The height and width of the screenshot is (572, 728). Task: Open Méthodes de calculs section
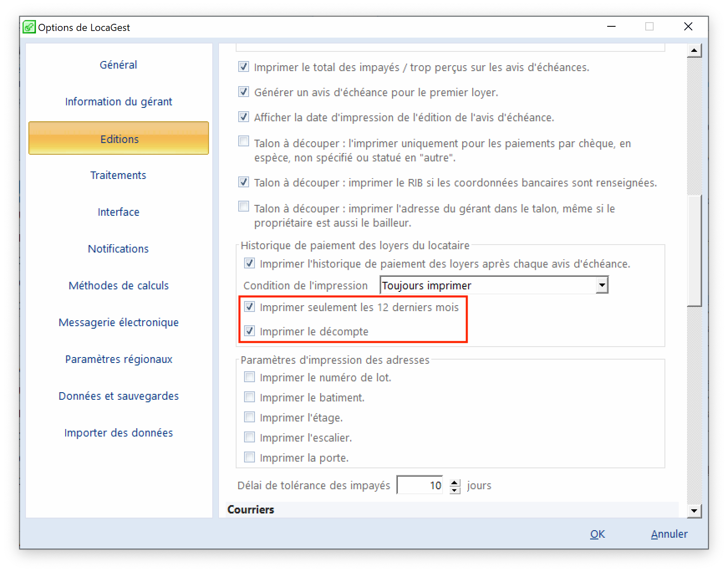(118, 286)
